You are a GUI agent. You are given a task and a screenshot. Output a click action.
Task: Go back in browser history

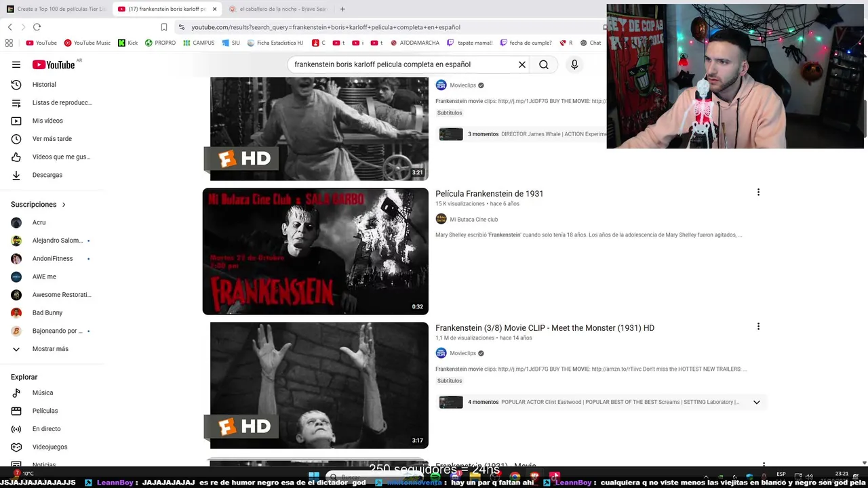(9, 27)
